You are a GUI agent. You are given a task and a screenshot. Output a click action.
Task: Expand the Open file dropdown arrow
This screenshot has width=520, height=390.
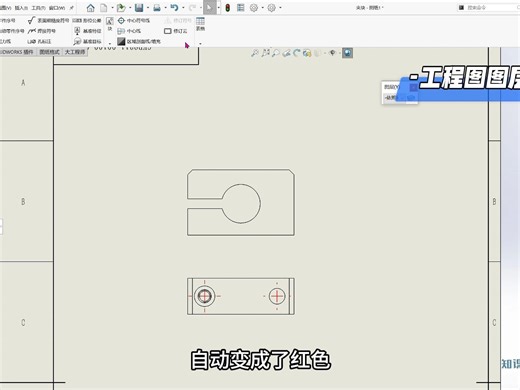(x=130, y=8)
